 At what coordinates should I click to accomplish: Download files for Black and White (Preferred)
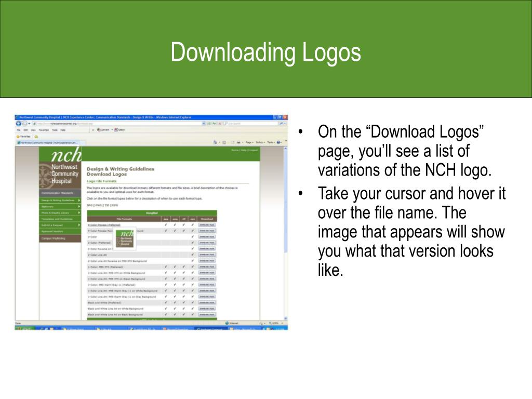pyautogui.click(x=207, y=303)
